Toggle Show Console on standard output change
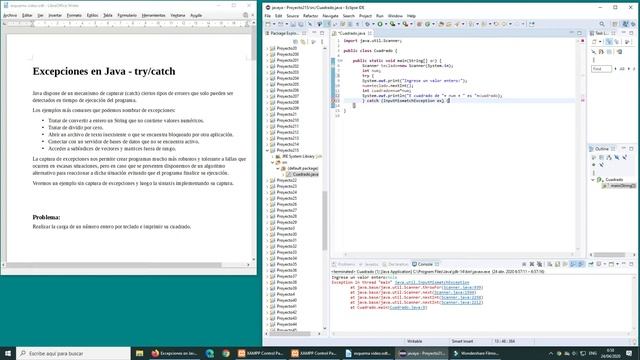 click(x=573, y=264)
